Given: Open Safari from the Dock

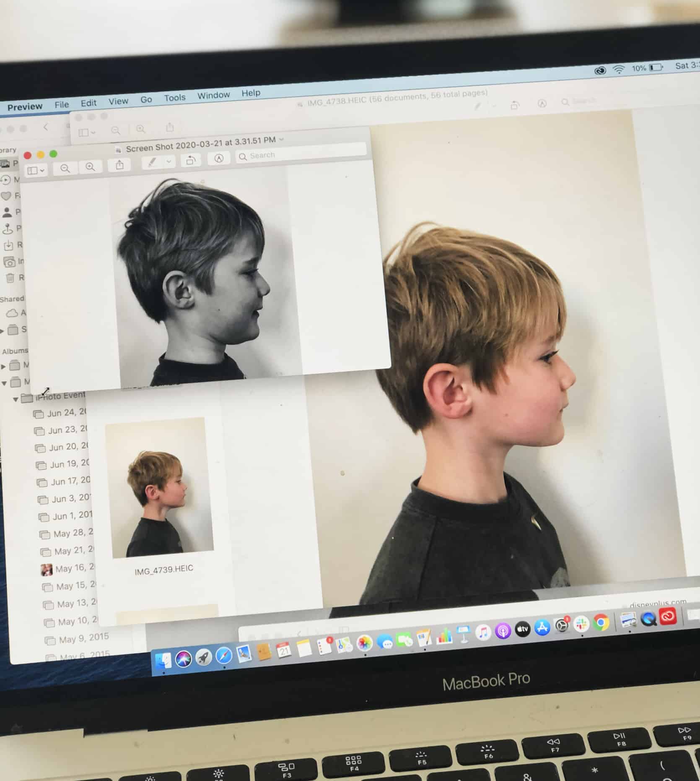Looking at the screenshot, I should pos(224,656).
